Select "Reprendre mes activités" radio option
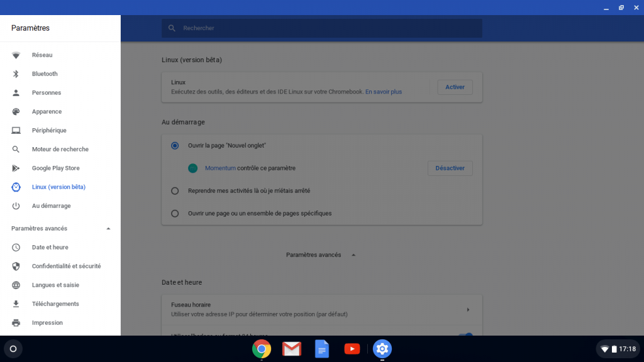This screenshot has height=362, width=644. (175, 190)
